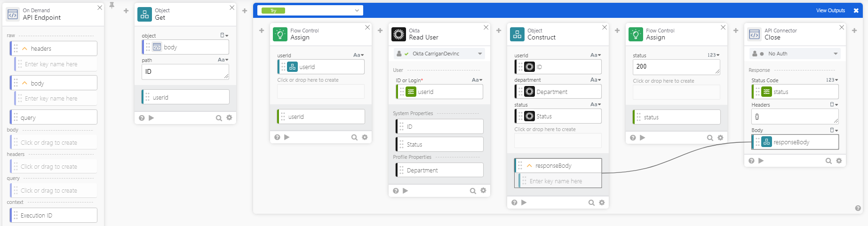Open settings gear on Flow Control status Assign card
The image size is (868, 226).
tap(720, 138)
